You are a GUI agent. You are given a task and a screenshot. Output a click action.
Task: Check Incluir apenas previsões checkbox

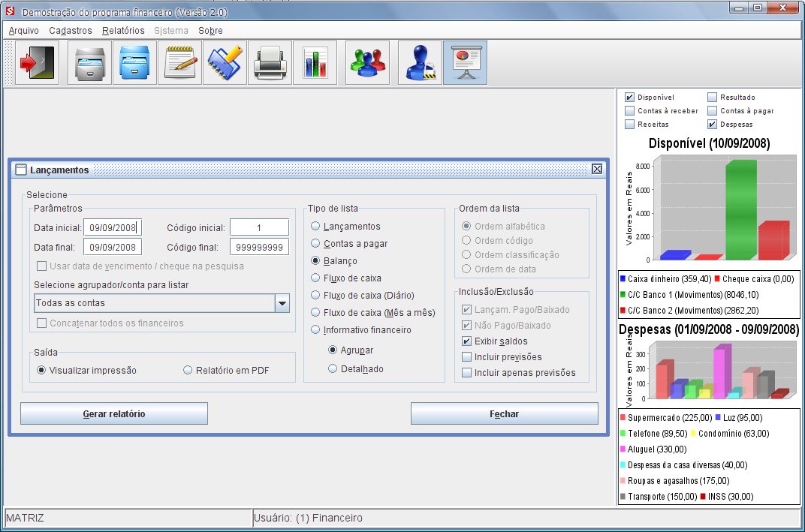(x=466, y=372)
